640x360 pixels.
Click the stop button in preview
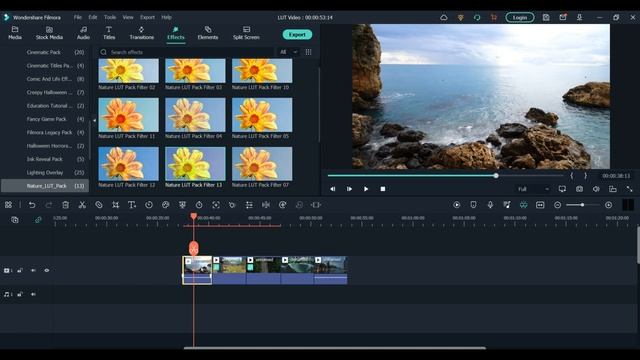click(382, 189)
